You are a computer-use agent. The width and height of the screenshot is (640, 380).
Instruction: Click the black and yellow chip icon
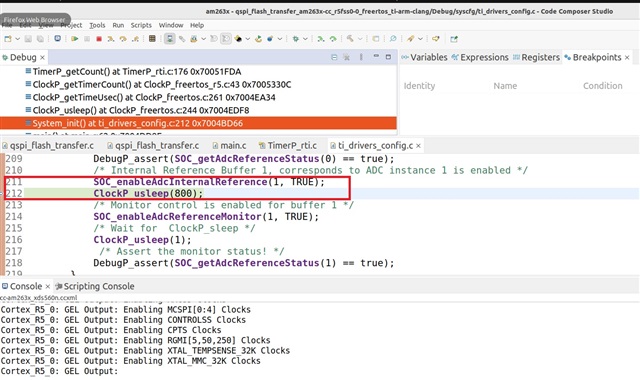238,39
